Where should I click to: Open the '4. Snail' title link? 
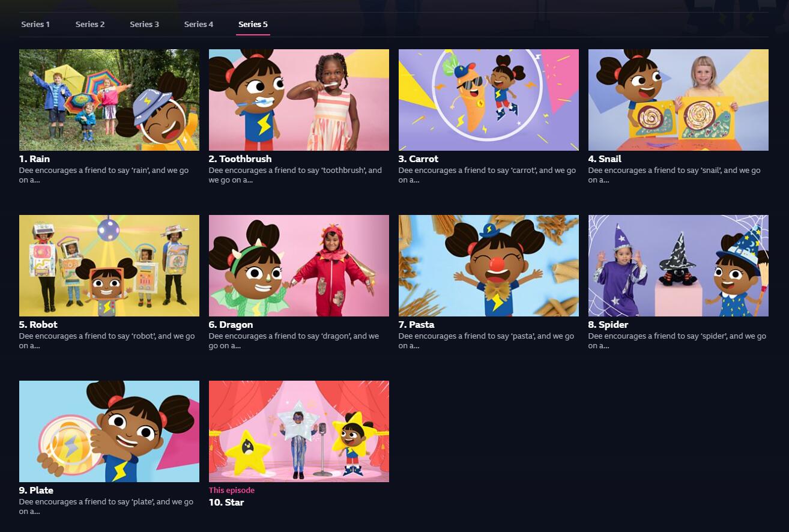(605, 159)
